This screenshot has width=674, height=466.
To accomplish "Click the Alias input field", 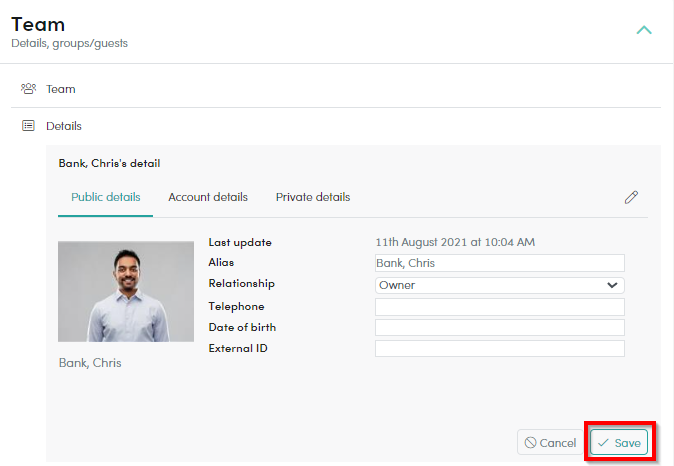I will tap(499, 263).
